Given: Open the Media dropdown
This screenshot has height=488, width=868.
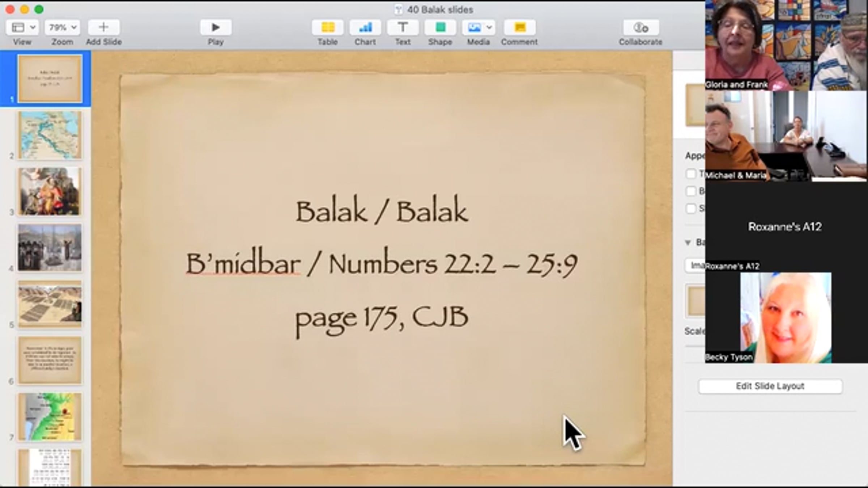Looking at the screenshot, I should [478, 27].
